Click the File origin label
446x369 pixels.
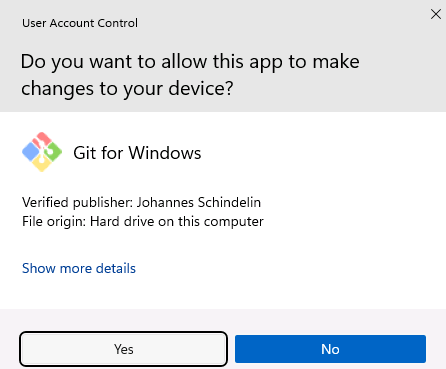click(54, 221)
